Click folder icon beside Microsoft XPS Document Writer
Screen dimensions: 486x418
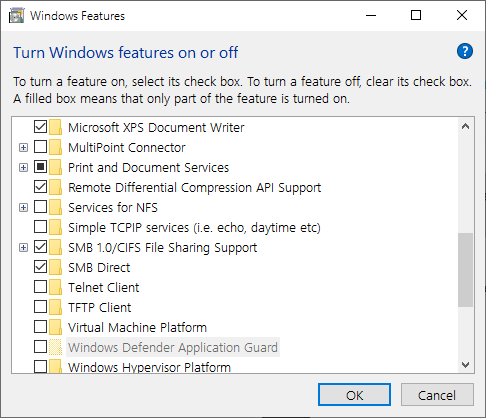click(x=55, y=127)
